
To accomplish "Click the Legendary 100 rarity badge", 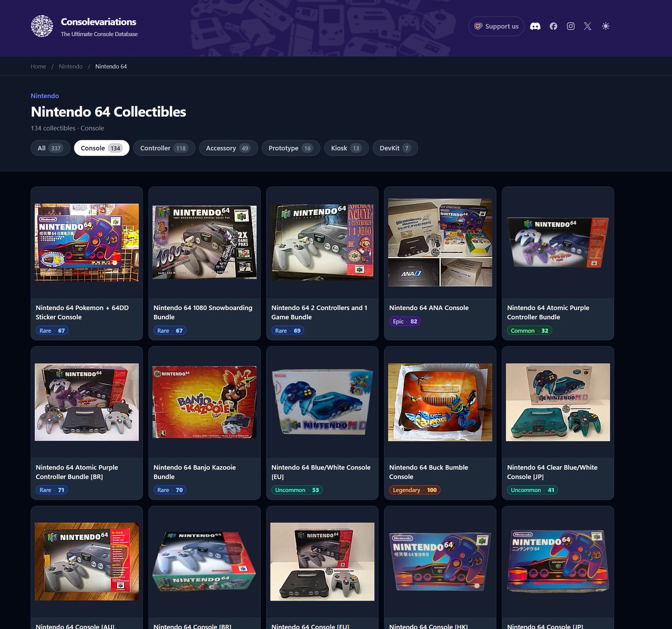I will [415, 490].
